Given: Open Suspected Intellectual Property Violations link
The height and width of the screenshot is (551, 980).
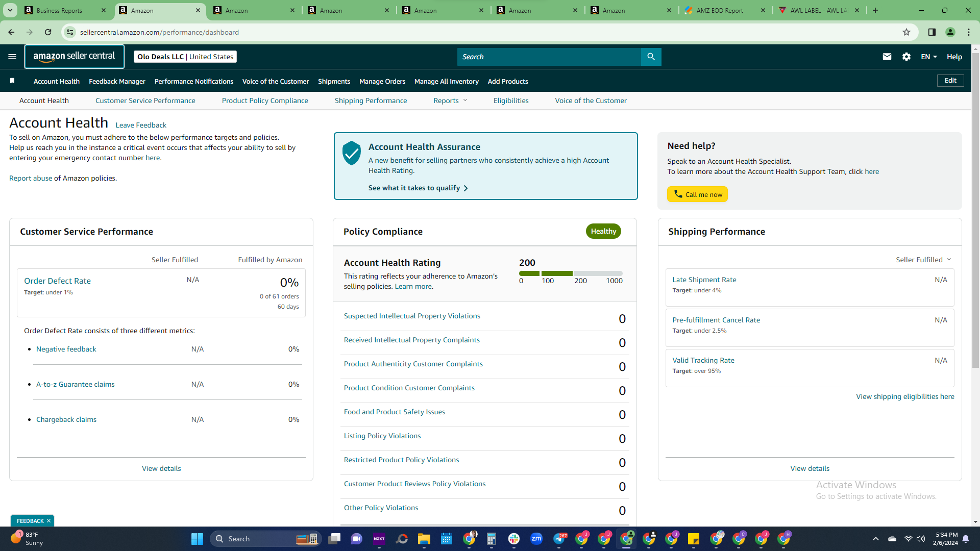Looking at the screenshot, I should [x=412, y=316].
